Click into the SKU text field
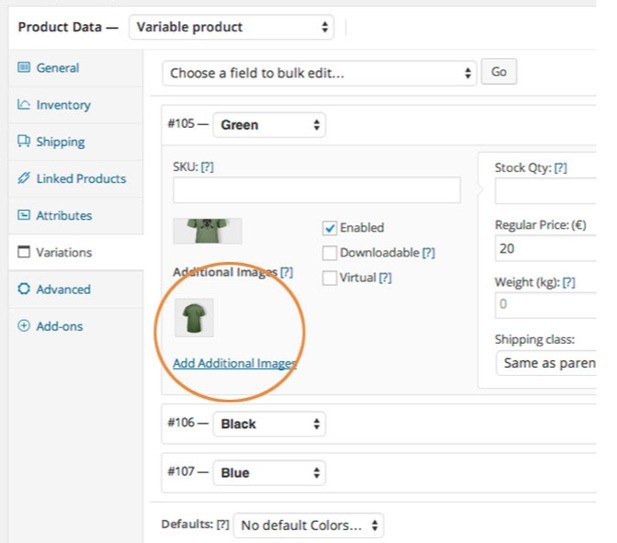The height and width of the screenshot is (543, 617). [316, 190]
